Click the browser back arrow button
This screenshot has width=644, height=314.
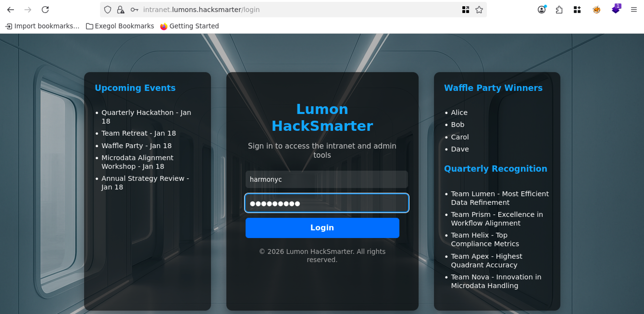click(11, 10)
